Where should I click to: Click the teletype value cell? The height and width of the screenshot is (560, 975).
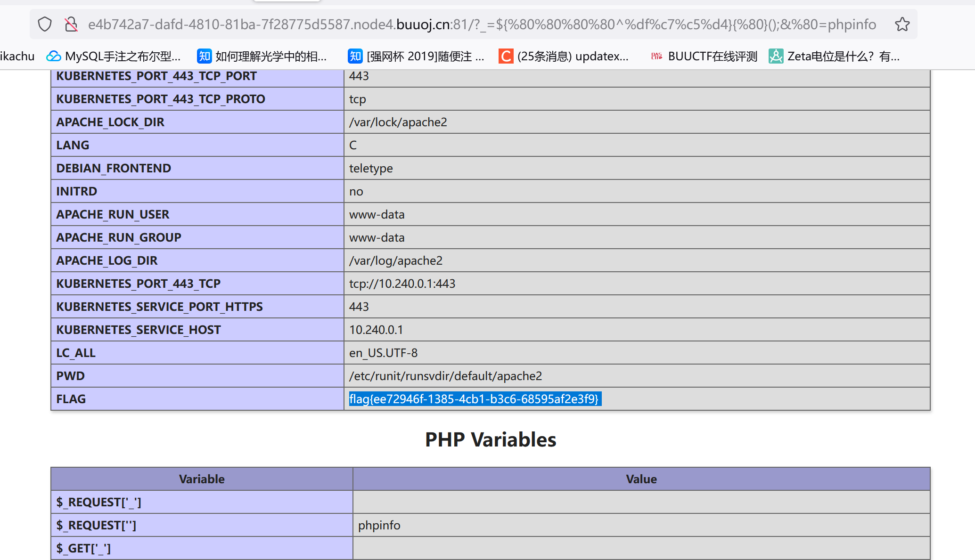[637, 168]
